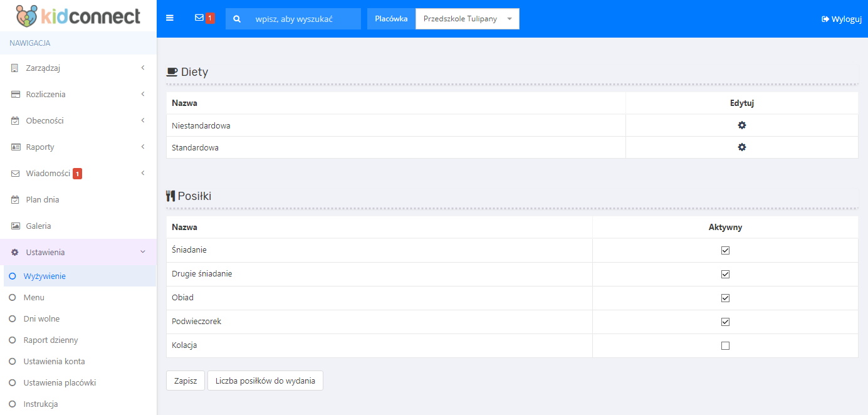Toggle the hamburger sidebar menu icon

coord(170,18)
